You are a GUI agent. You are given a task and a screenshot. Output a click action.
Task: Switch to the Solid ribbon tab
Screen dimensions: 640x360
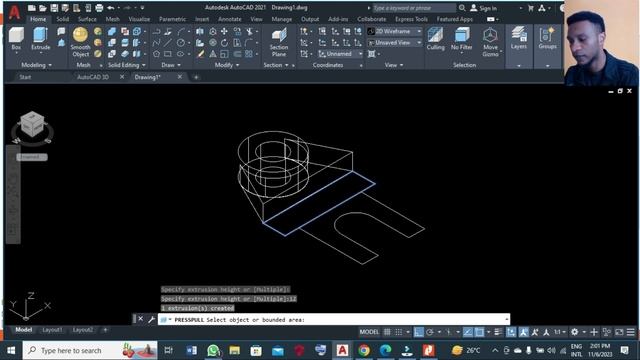(62, 19)
